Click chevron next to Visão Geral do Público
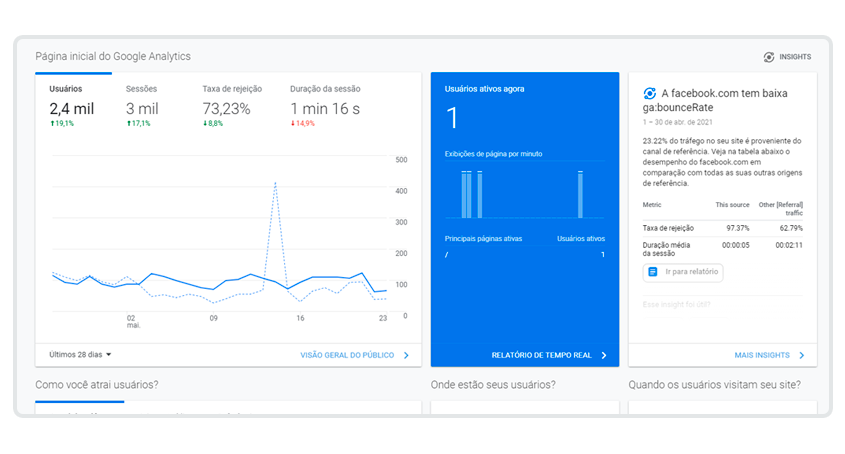The height and width of the screenshot is (454, 845). click(406, 355)
